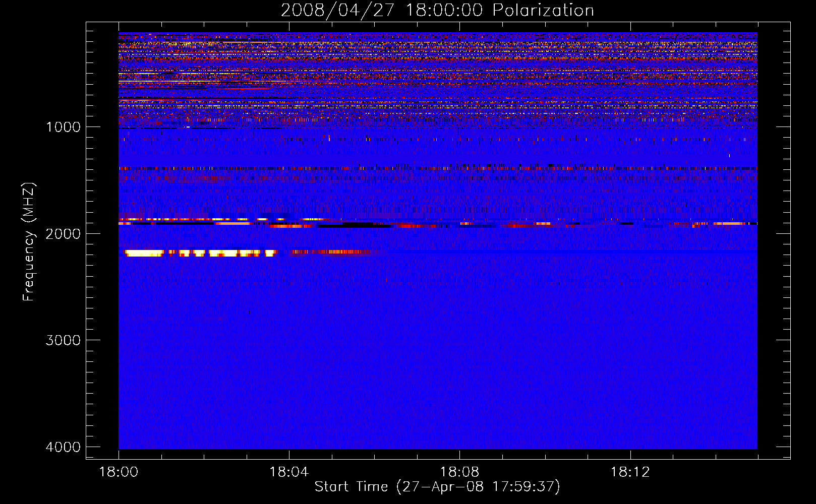Click the 18:08 time tick label
The width and height of the screenshot is (816, 504).
pos(459,472)
